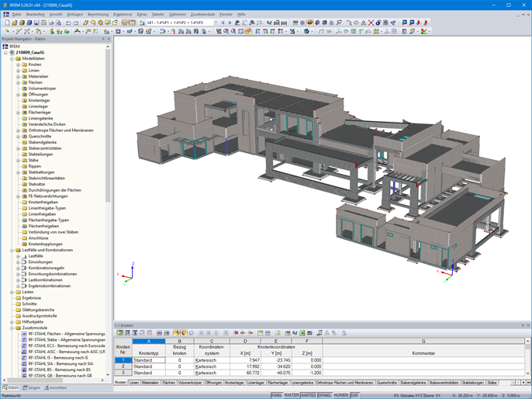Click the red X delete toolbar icon

[371, 23]
